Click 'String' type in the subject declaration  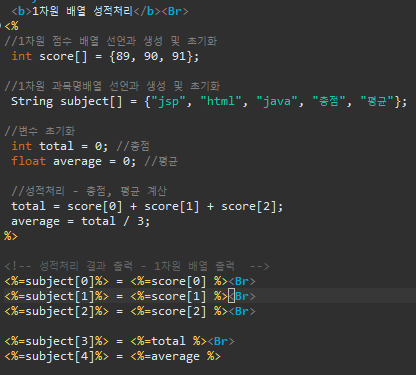(32, 101)
